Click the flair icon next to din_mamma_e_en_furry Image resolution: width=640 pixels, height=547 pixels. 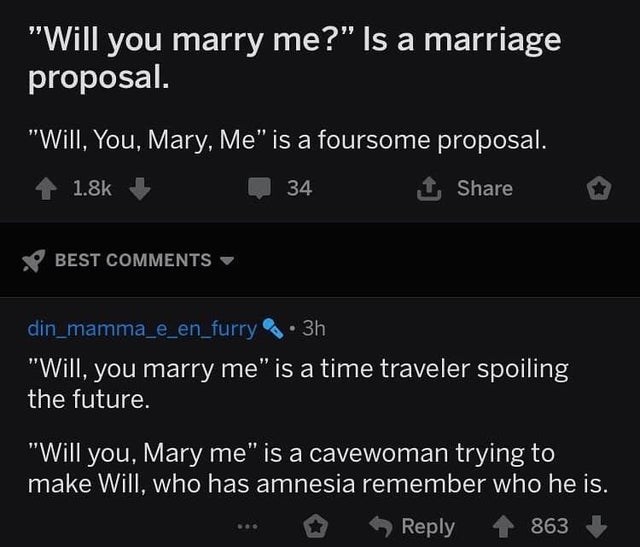point(270,327)
